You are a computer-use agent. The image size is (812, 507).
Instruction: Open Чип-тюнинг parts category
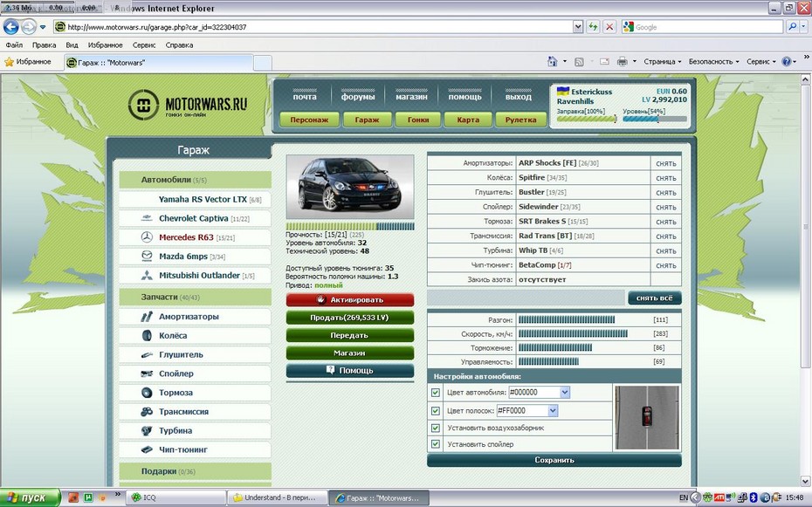tap(196, 449)
